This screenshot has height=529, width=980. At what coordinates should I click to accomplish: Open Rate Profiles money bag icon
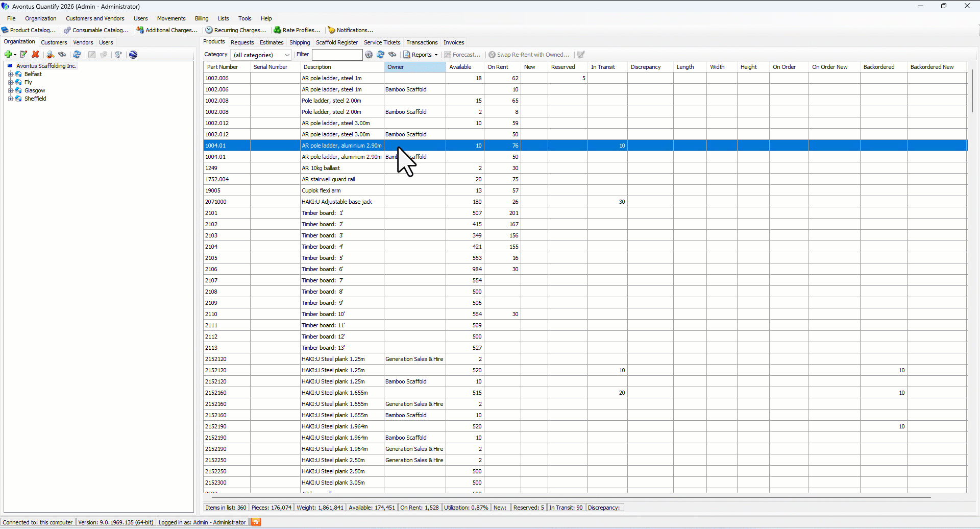point(278,30)
